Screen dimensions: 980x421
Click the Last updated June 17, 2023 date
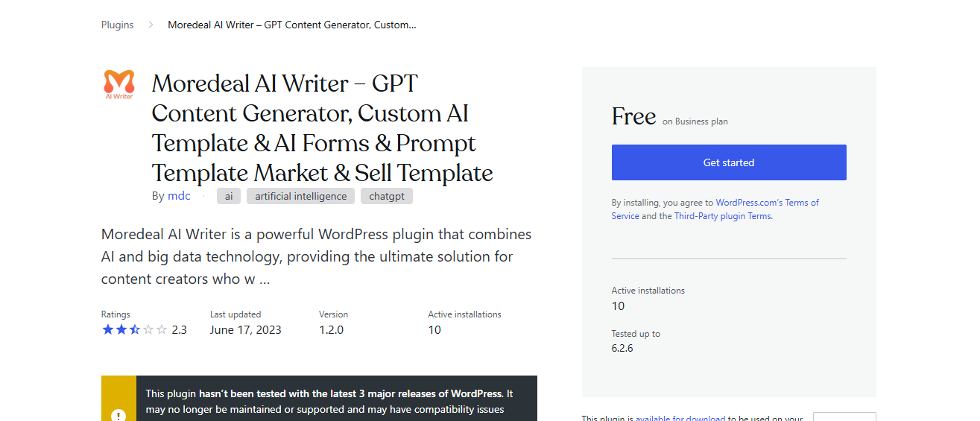coord(246,329)
